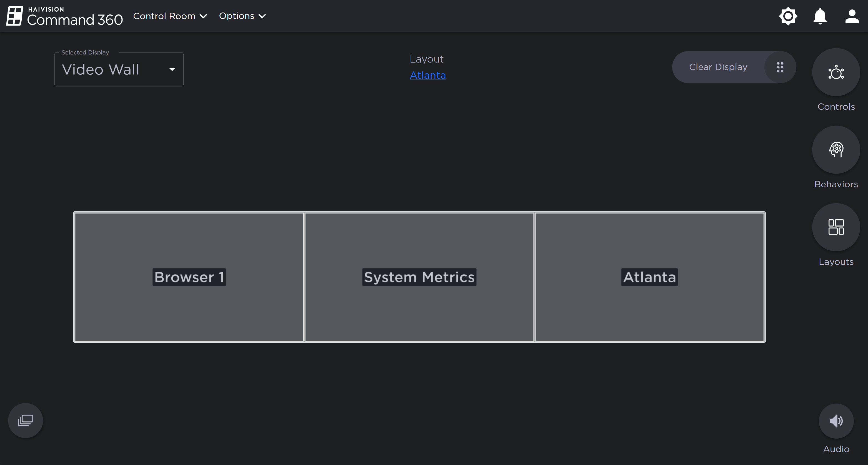Open the Controls panel icon
Screen dimensions: 868x465
pyautogui.click(x=836, y=72)
